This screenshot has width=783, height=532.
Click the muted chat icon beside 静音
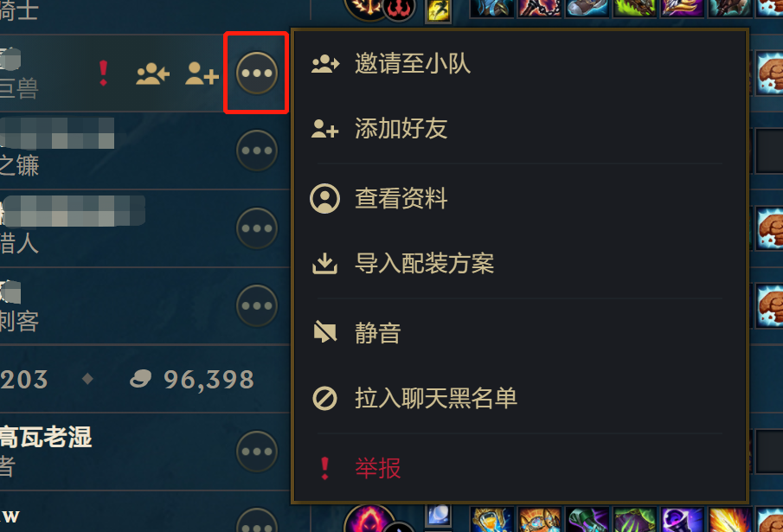pos(325,332)
